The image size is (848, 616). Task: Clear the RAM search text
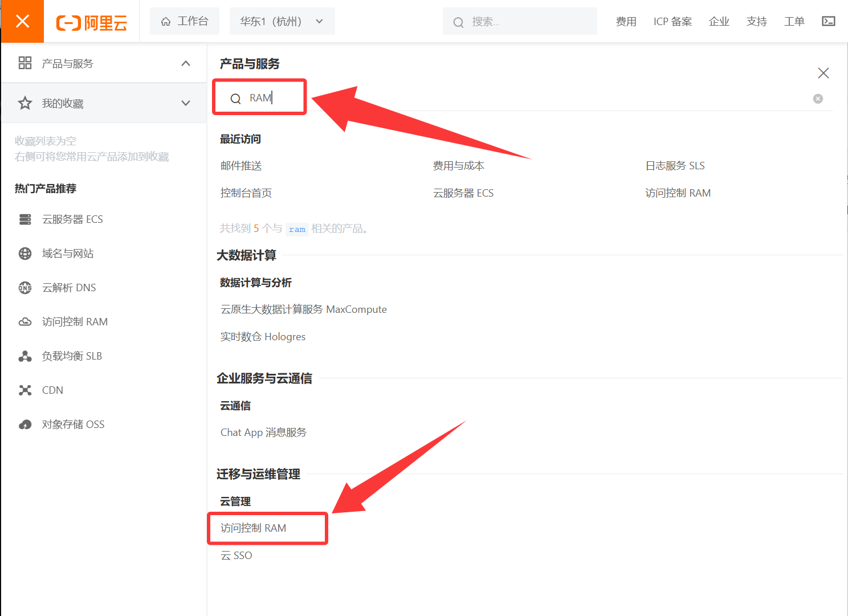[x=818, y=99]
